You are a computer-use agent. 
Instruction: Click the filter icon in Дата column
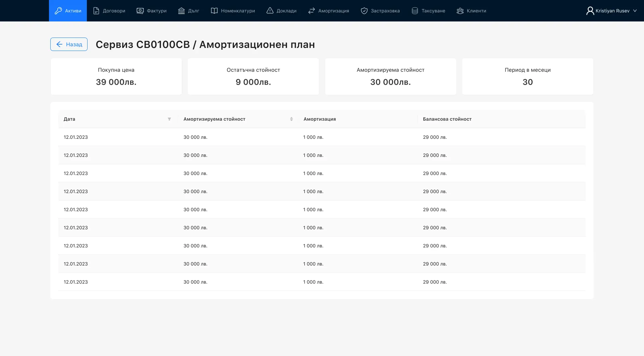[169, 119]
